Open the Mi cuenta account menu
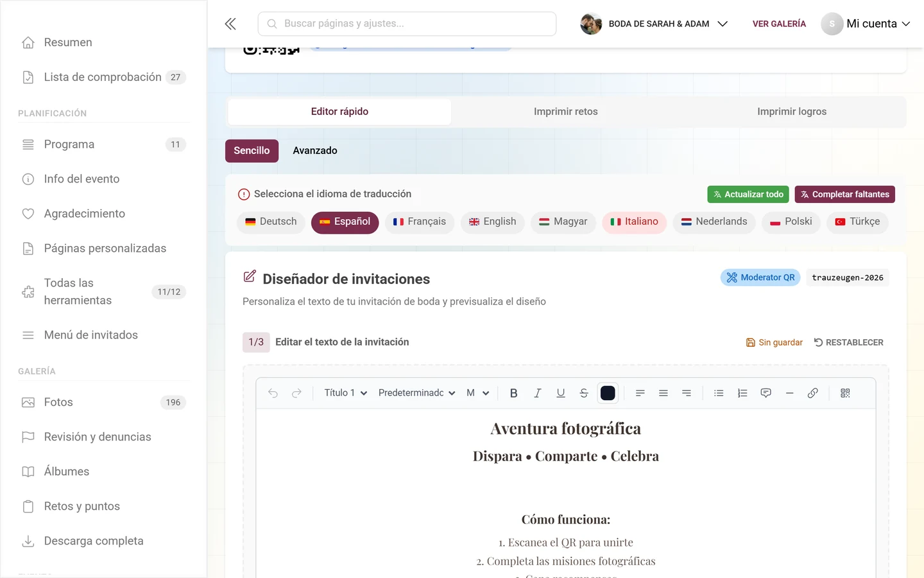 pos(866,24)
